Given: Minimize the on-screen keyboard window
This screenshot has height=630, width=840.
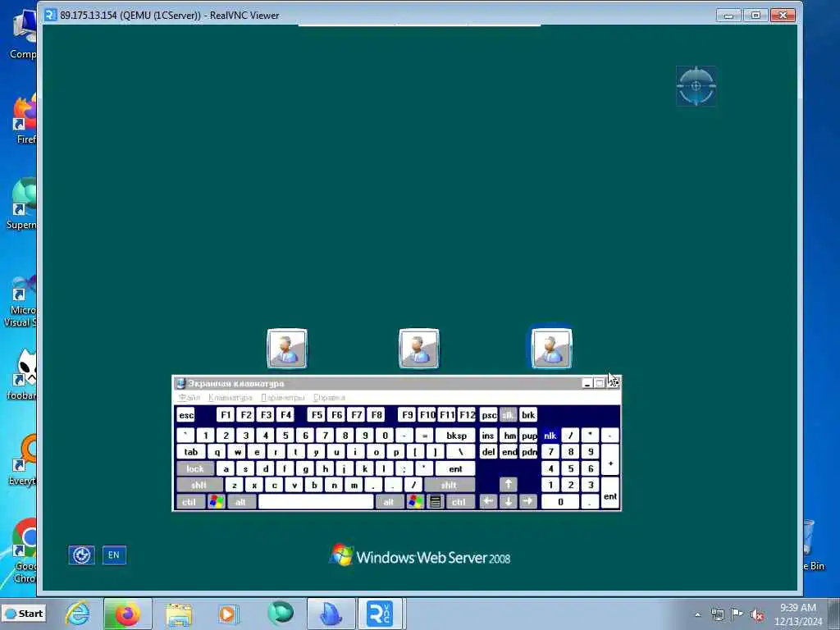Looking at the screenshot, I should pyautogui.click(x=587, y=384).
